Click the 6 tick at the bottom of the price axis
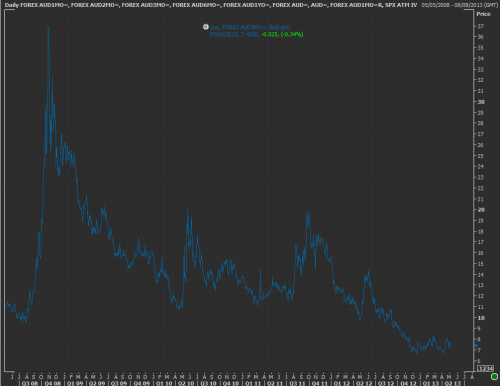The image size is (500, 386). tap(479, 361)
